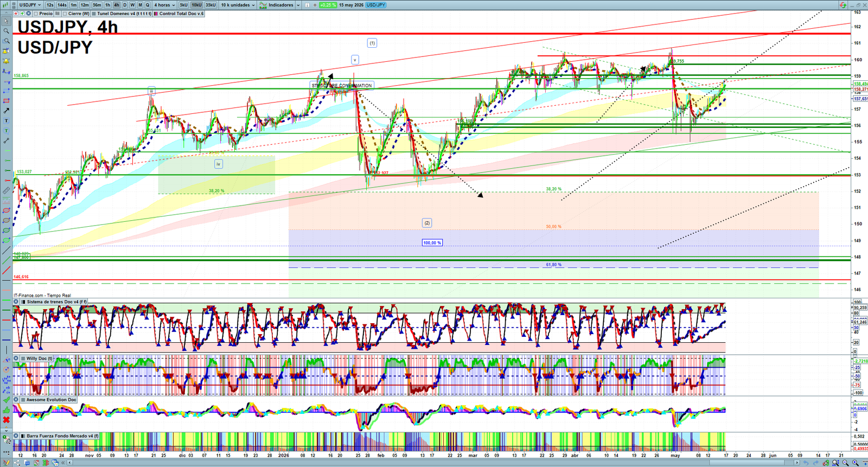Click the top-right refresh sync icon

[843, 5]
